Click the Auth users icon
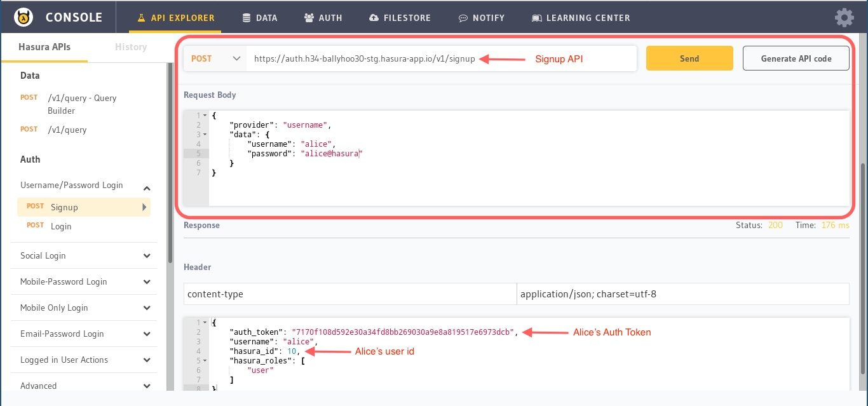Screen dimensions: 868x406 (x=309, y=18)
